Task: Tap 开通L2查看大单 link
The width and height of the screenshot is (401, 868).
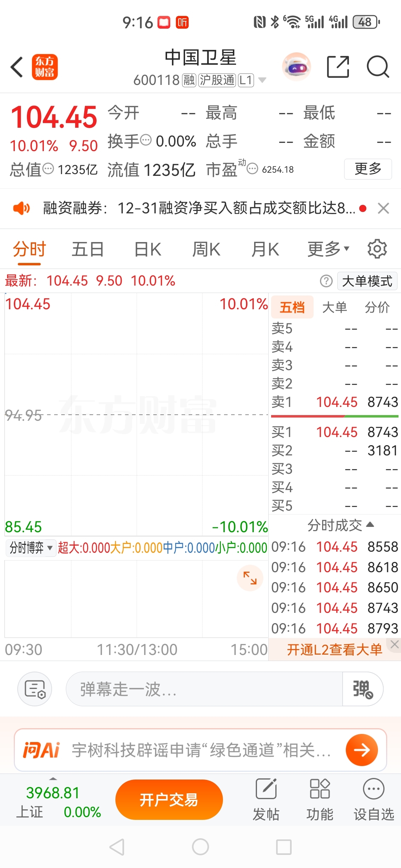Action: coord(334,650)
